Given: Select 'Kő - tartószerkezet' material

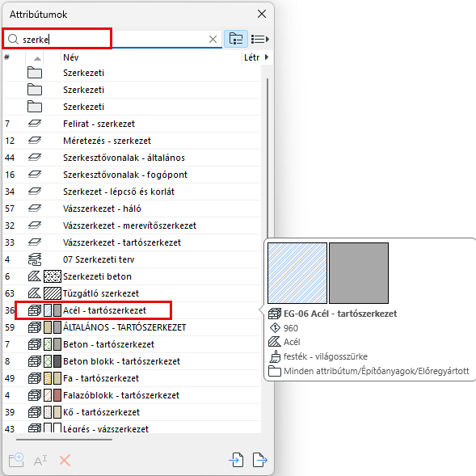Looking at the screenshot, I should pyautogui.click(x=132, y=412).
